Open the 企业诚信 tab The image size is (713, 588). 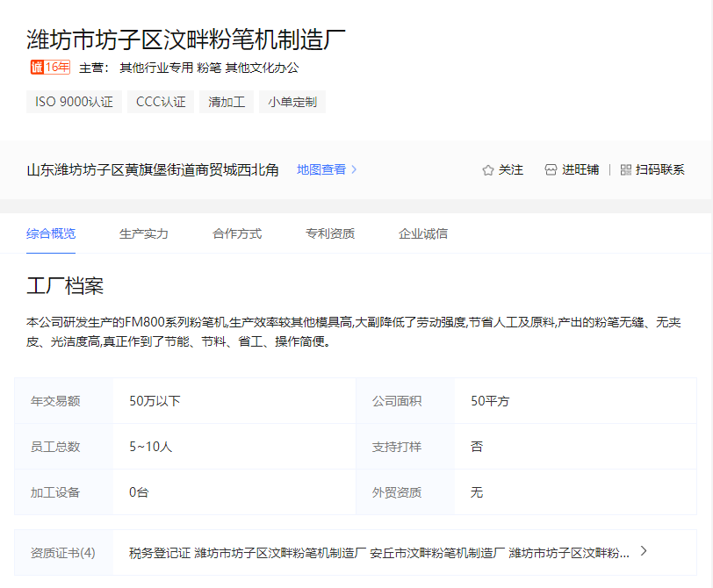(x=423, y=233)
